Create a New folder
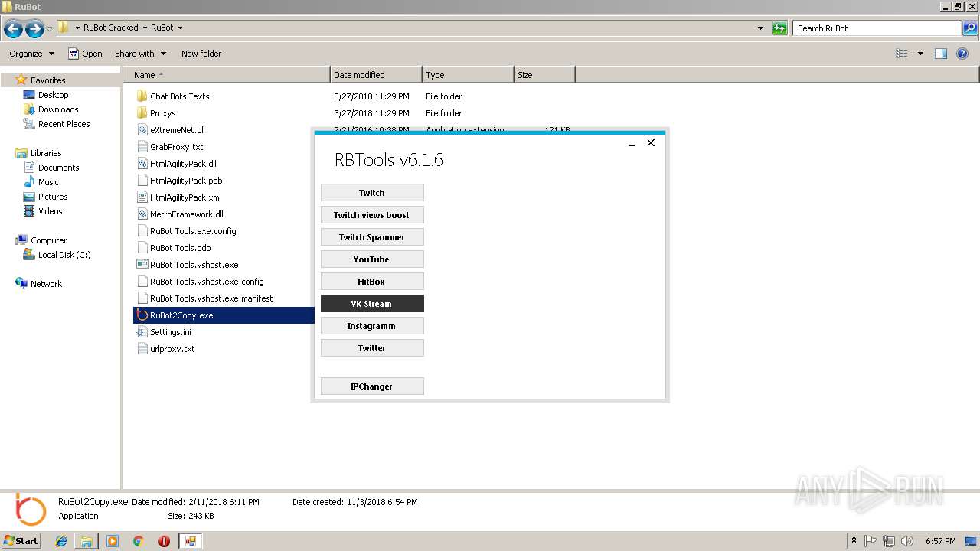This screenshot has height=551, width=980. (201, 54)
